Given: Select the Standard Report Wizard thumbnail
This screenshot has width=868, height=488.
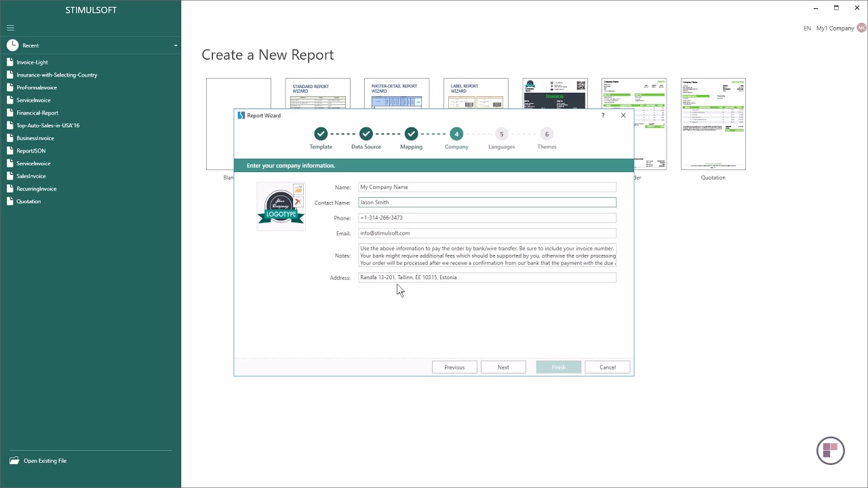Looking at the screenshot, I should point(317,95).
